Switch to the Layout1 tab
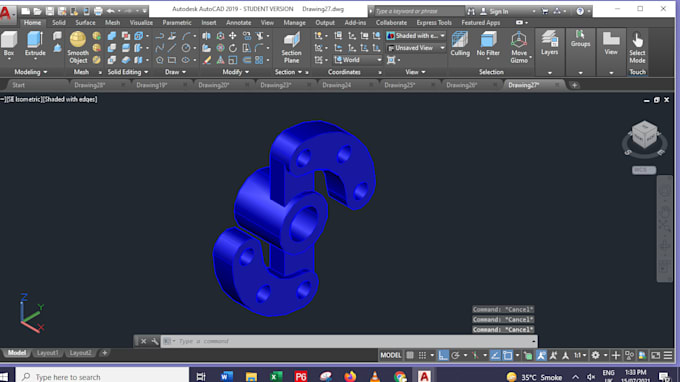The image size is (680, 382). 47,353
